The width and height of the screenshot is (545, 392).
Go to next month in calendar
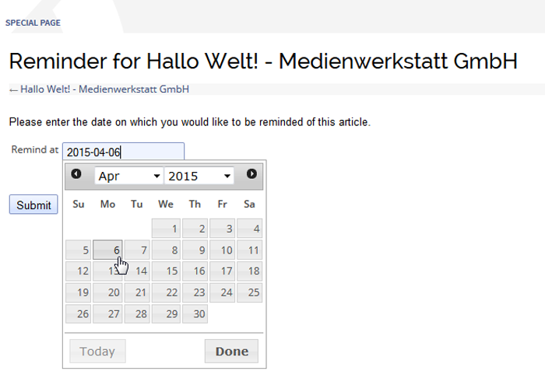[251, 174]
